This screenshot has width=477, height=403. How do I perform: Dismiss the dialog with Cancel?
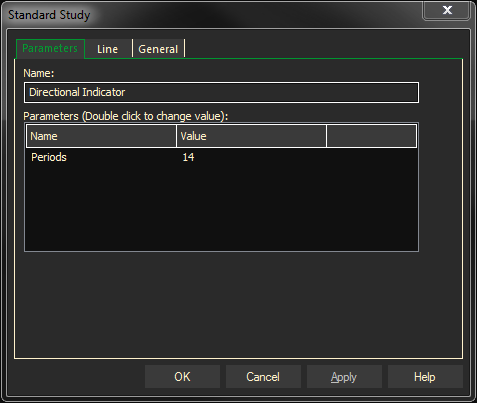coord(263,377)
